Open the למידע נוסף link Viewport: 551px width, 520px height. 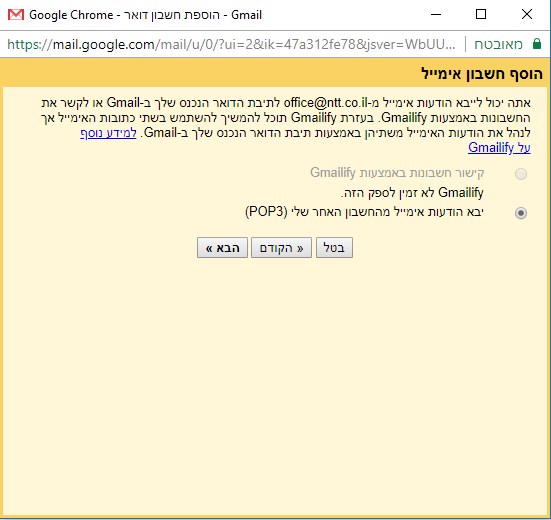pyautogui.click(x=108, y=133)
